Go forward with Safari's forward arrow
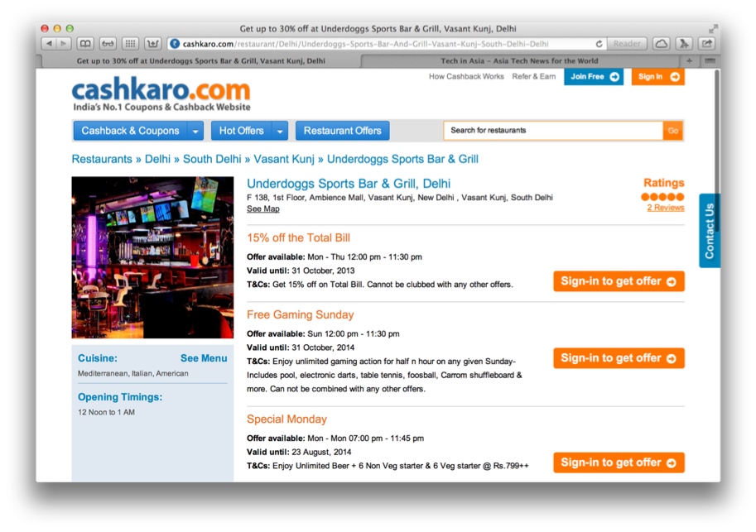756x532 pixels. (x=64, y=44)
